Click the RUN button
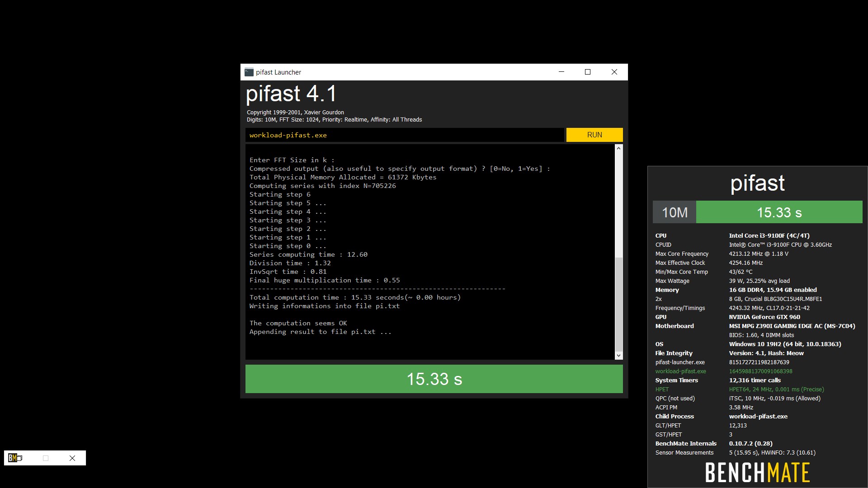The width and height of the screenshot is (868, 488). point(594,135)
